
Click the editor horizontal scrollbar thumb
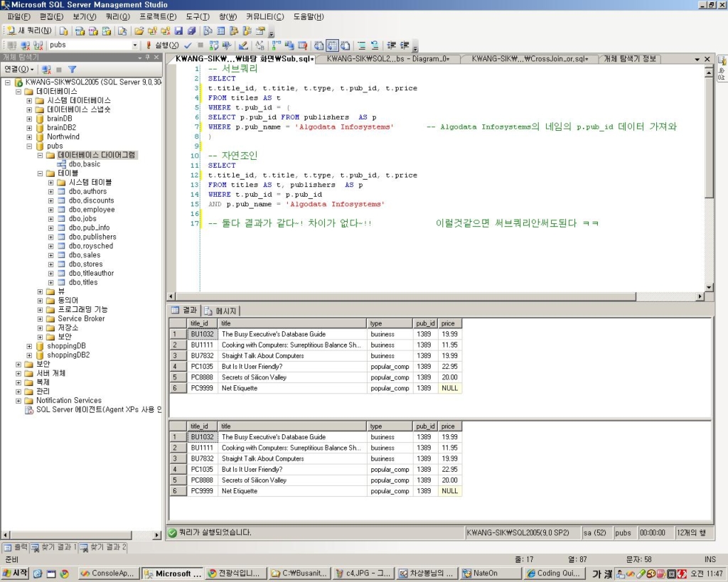pos(406,296)
